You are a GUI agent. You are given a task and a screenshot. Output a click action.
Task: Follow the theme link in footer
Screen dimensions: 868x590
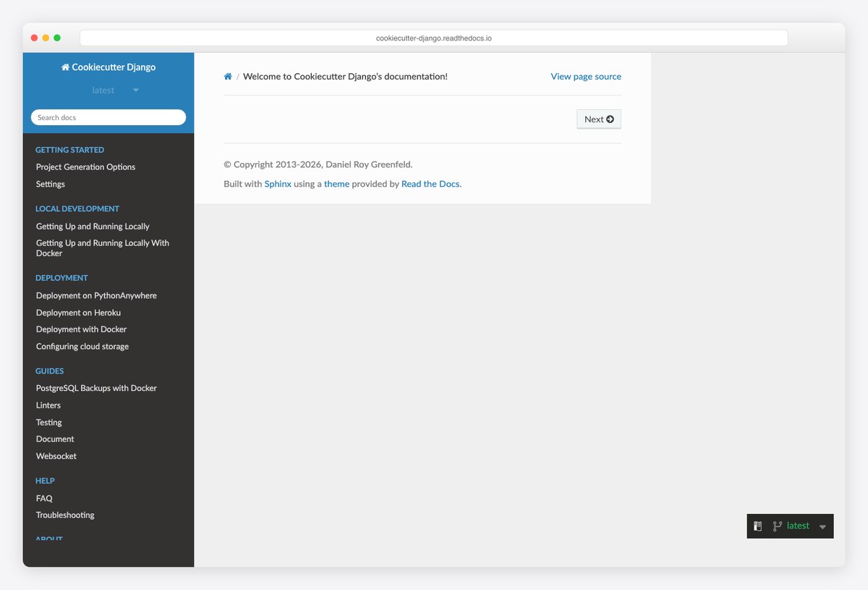point(336,184)
